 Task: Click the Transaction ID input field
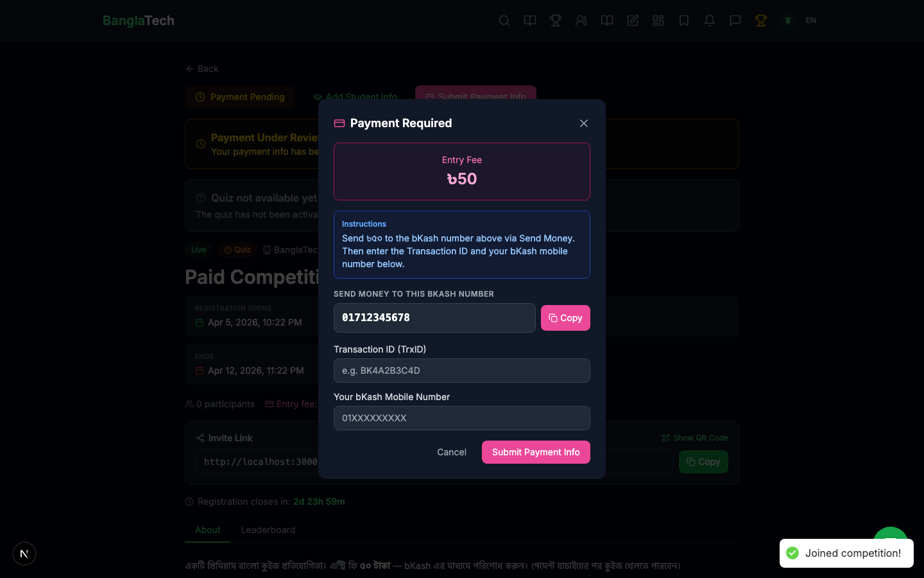[461, 371]
